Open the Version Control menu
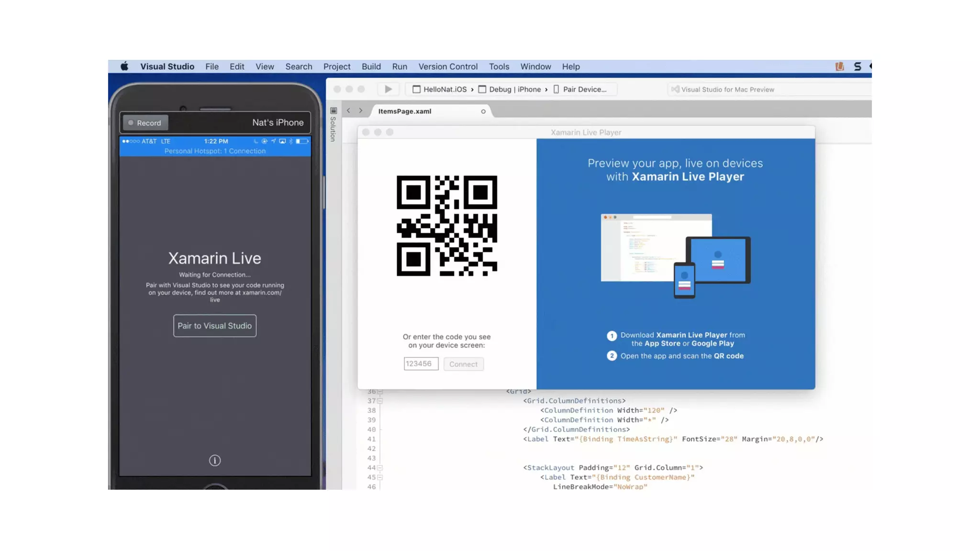The height and width of the screenshot is (551, 980). pyautogui.click(x=448, y=66)
